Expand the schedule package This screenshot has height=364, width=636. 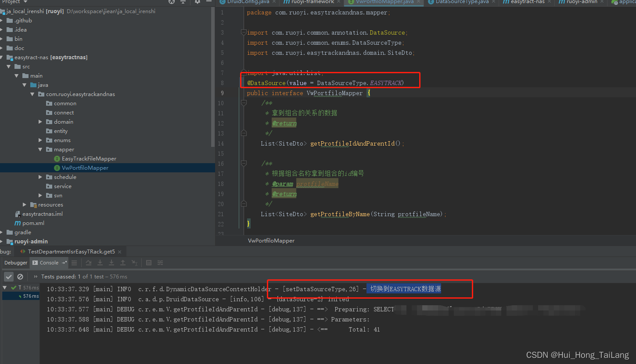[x=40, y=177]
